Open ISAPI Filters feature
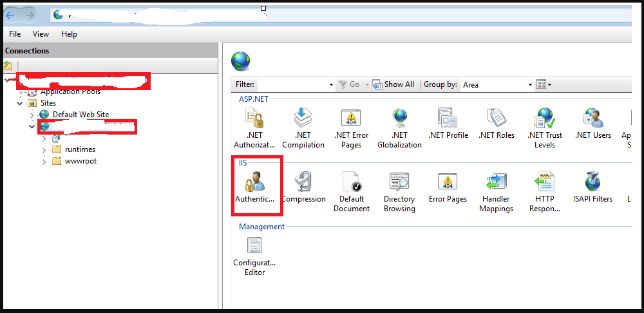 [592, 187]
